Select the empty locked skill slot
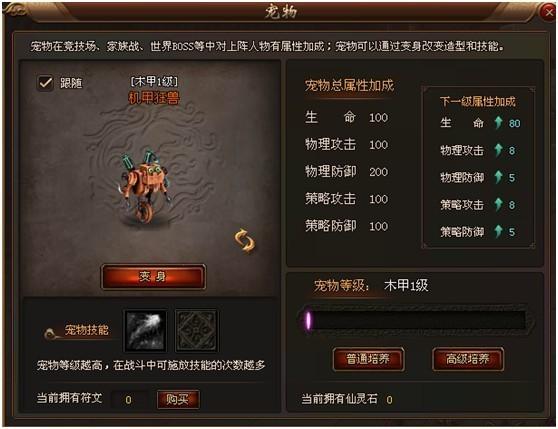The image size is (558, 429). click(x=197, y=330)
